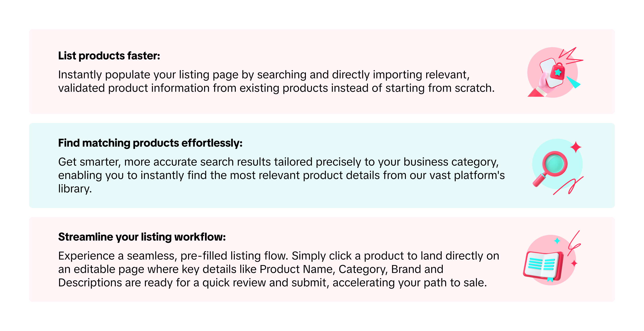The width and height of the screenshot is (644, 331).
Task: Select the "Streamline your listing workflow:" heading
Action: pyautogui.click(x=142, y=237)
